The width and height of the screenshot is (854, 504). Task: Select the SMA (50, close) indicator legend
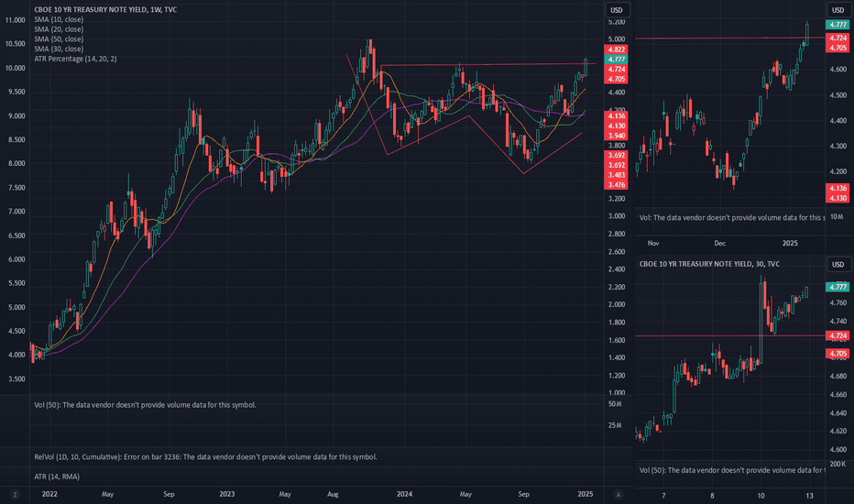click(59, 38)
